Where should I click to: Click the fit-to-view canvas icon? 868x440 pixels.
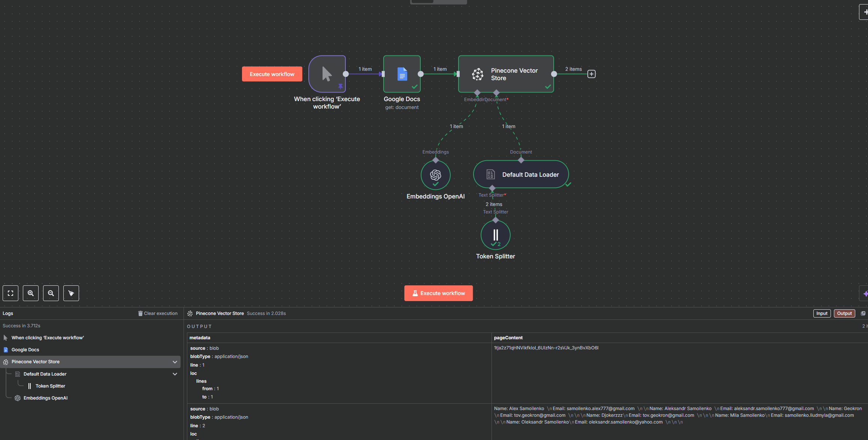[10, 293]
